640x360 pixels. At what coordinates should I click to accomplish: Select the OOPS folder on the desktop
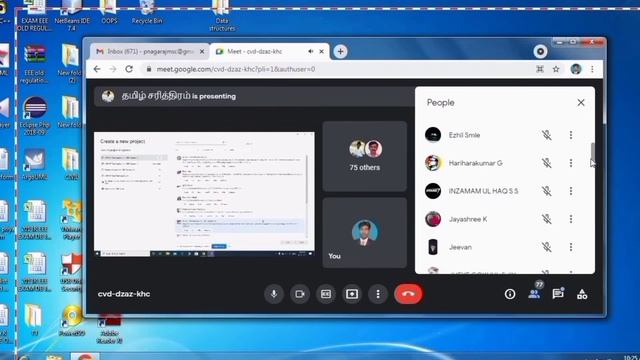click(109, 12)
